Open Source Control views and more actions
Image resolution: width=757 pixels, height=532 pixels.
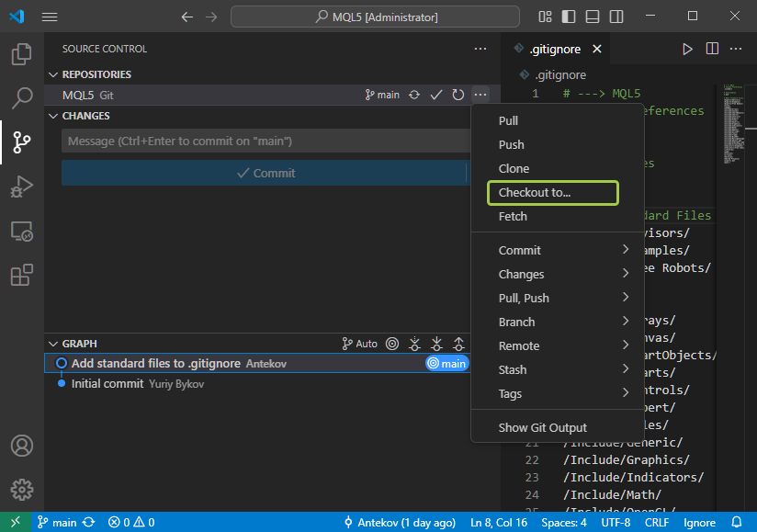point(480,49)
